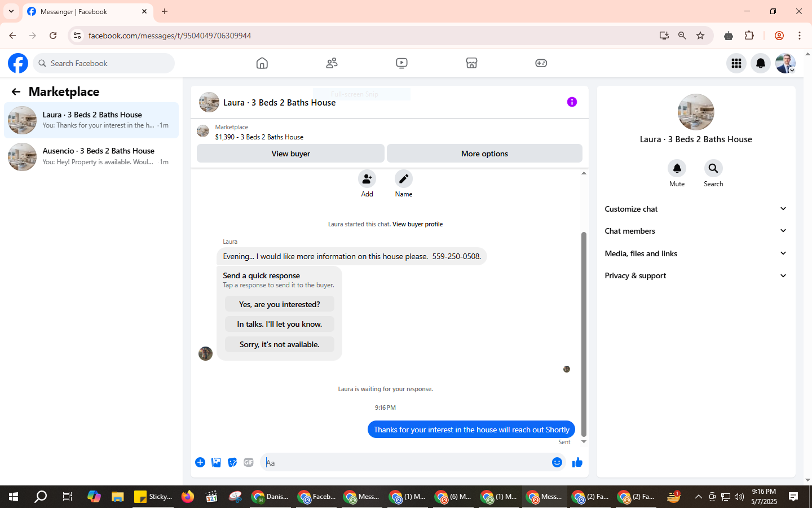
Task: Click Laura's message with phone number
Action: (x=352, y=256)
